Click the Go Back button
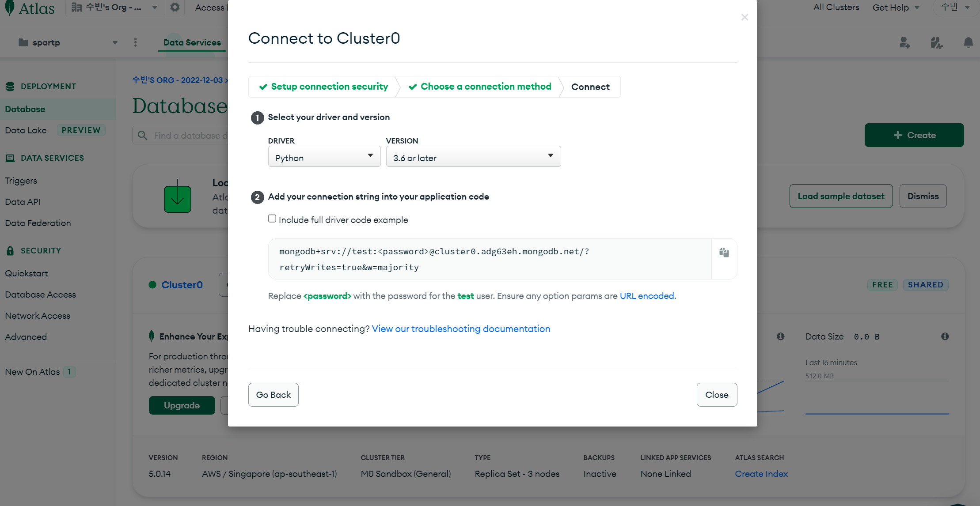The width and height of the screenshot is (980, 506). pos(273,395)
